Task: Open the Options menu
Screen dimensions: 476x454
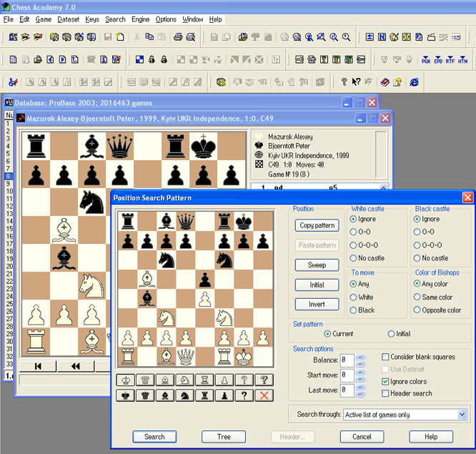Action: click(166, 19)
